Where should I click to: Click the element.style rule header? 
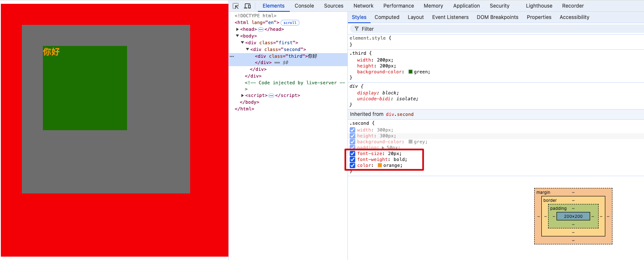368,38
